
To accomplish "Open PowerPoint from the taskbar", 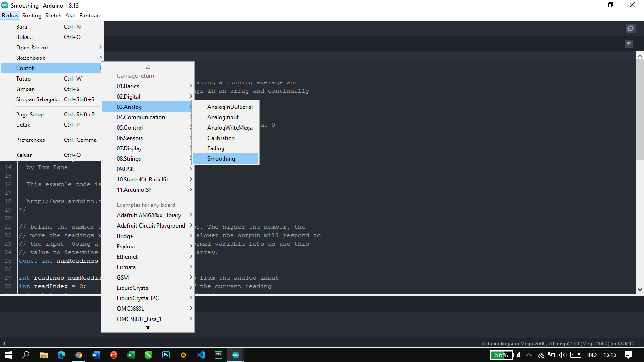I will click(x=114, y=355).
